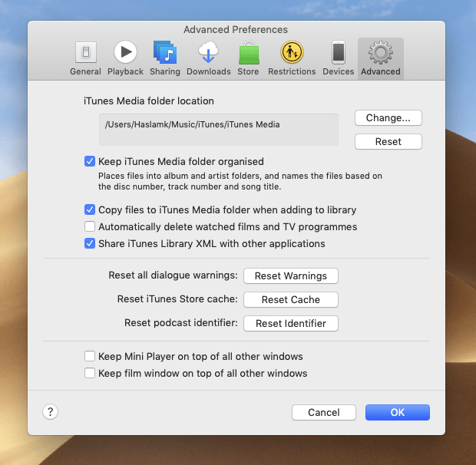The width and height of the screenshot is (476, 465).
Task: Click 'iTunes Media folder location' heading
Action: [149, 101]
